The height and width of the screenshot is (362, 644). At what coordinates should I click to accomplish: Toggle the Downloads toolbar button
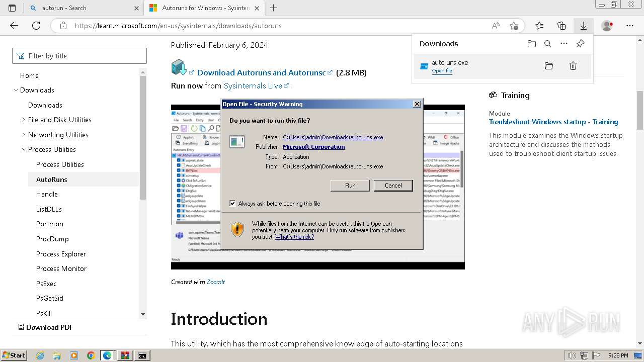583,26
